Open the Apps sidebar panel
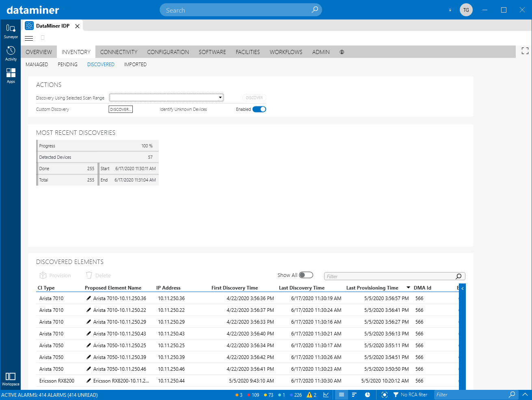532x400 pixels. point(11,76)
